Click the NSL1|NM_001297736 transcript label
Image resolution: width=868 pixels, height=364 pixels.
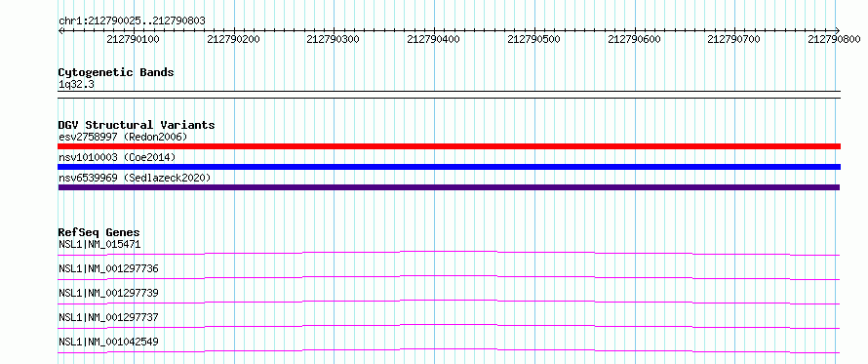point(108,268)
